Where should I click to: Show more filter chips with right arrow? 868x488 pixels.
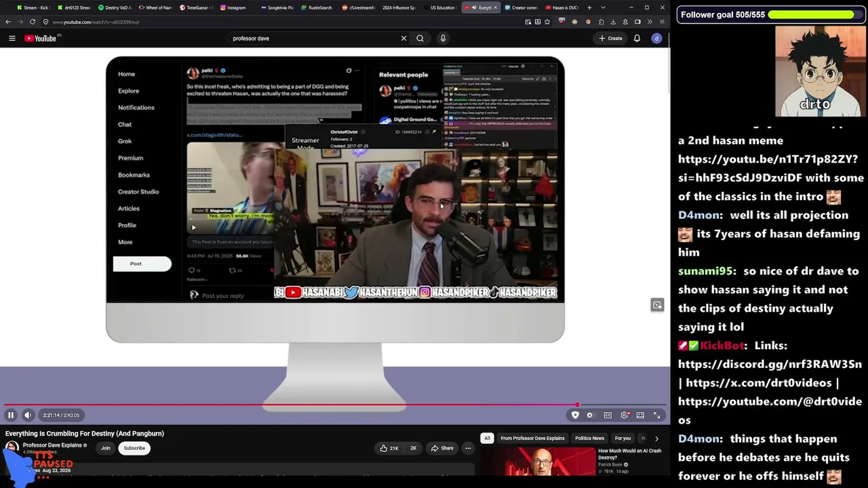tap(656, 439)
